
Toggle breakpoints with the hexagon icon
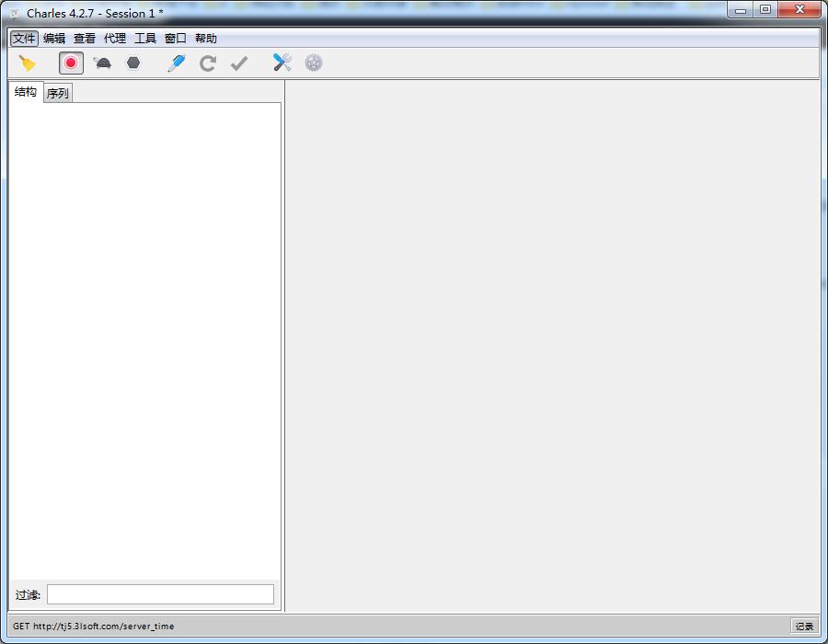point(133,63)
